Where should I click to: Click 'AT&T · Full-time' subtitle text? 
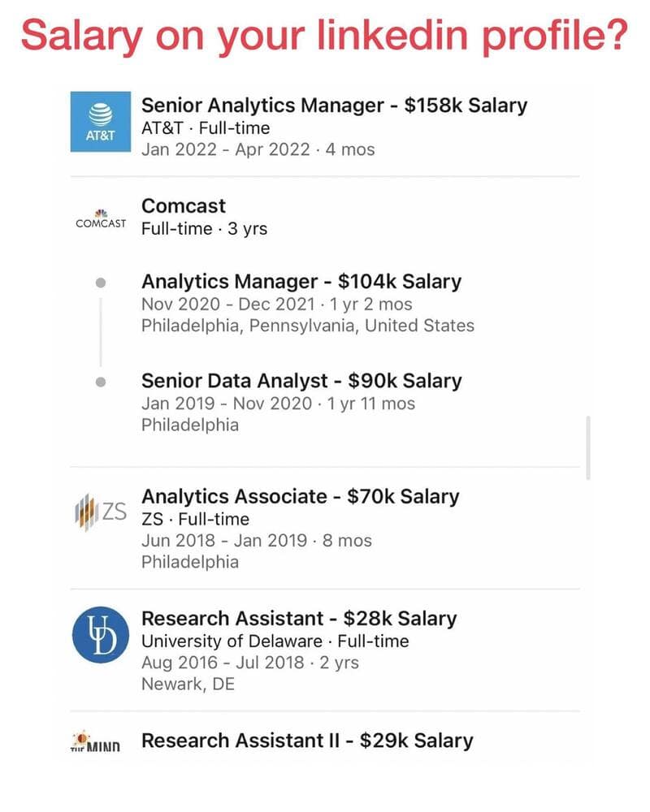coord(206,128)
